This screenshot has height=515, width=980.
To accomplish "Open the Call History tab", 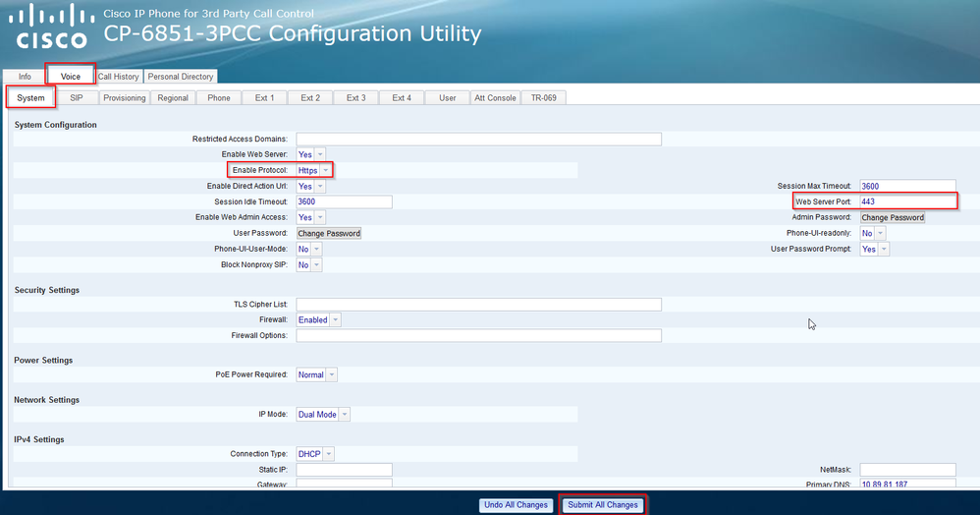I will [118, 77].
